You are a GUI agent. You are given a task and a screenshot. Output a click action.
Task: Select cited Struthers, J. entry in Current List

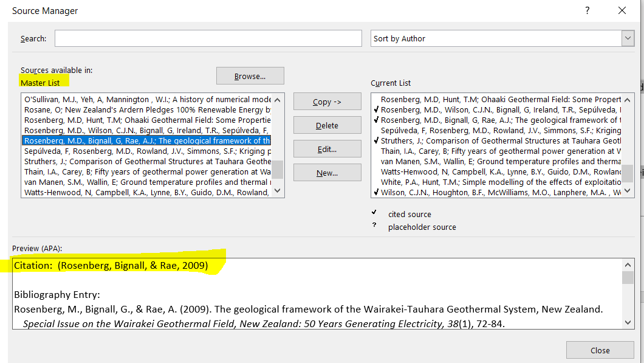[x=497, y=140]
